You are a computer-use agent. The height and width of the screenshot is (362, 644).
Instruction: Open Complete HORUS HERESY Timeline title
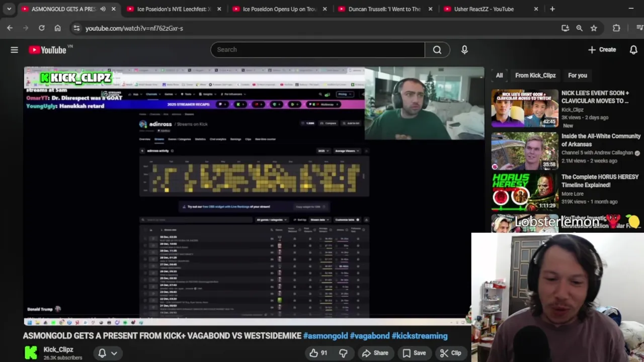(x=600, y=181)
